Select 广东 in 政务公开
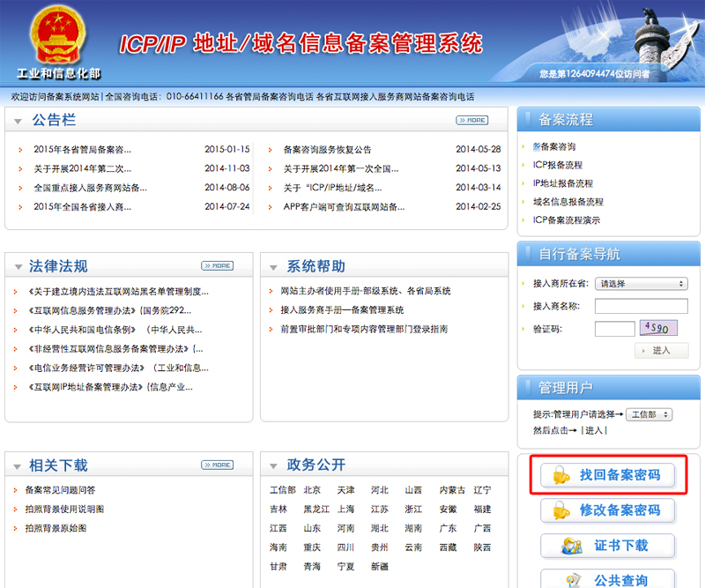Screen dimensions: 705x588 (x=448, y=528)
